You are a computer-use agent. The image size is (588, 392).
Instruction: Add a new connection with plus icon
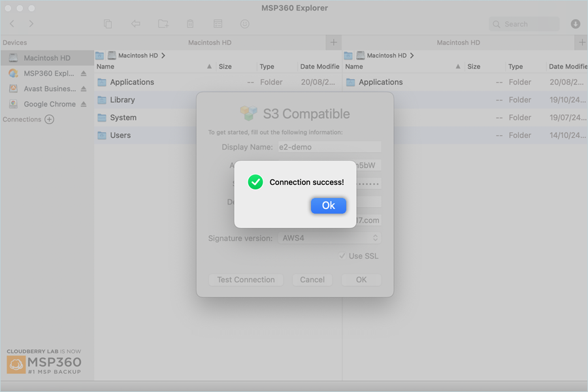pos(49,120)
